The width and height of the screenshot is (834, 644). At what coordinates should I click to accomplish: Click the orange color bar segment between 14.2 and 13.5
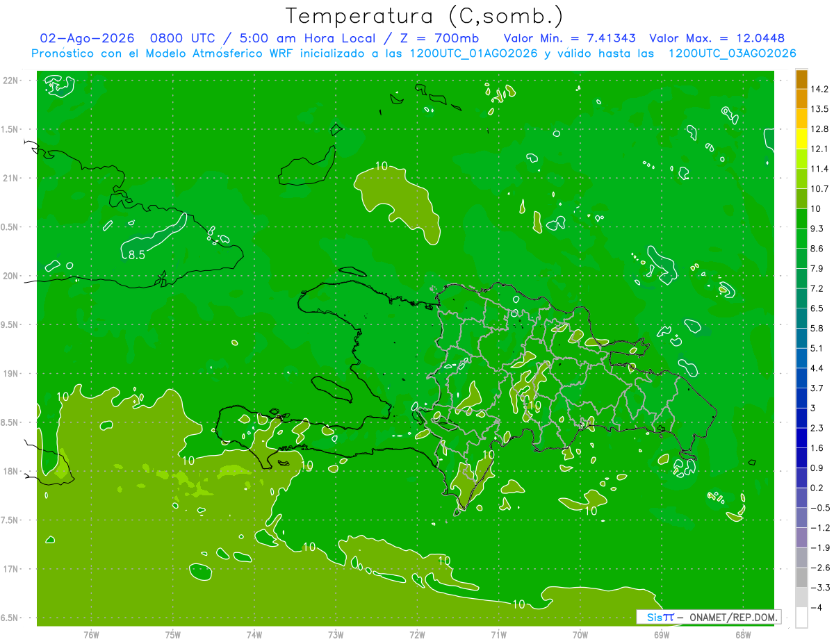click(x=801, y=99)
